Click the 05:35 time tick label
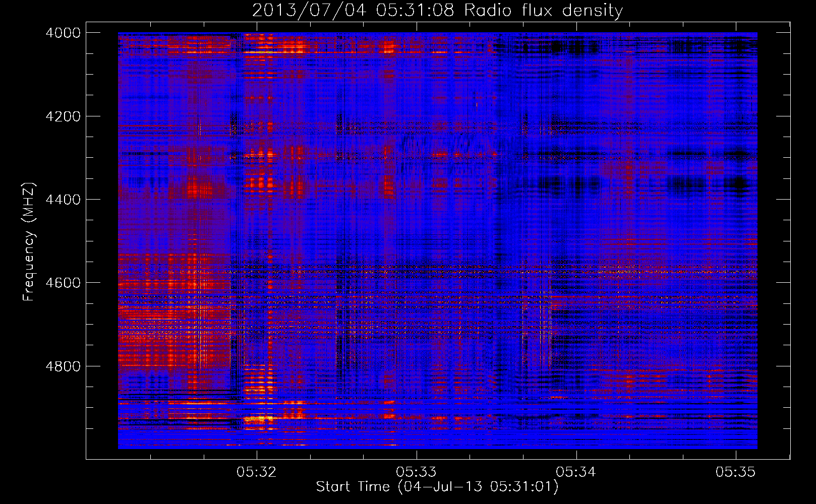 (736, 472)
